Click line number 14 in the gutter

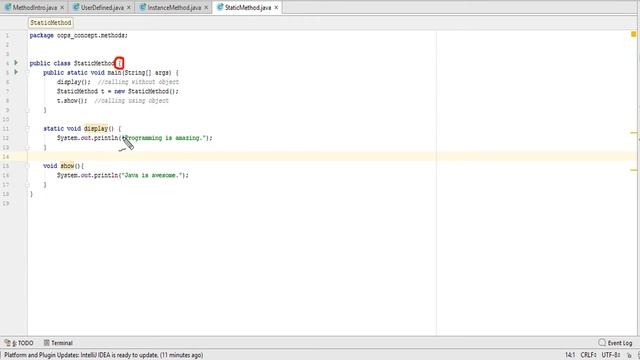click(x=6, y=157)
